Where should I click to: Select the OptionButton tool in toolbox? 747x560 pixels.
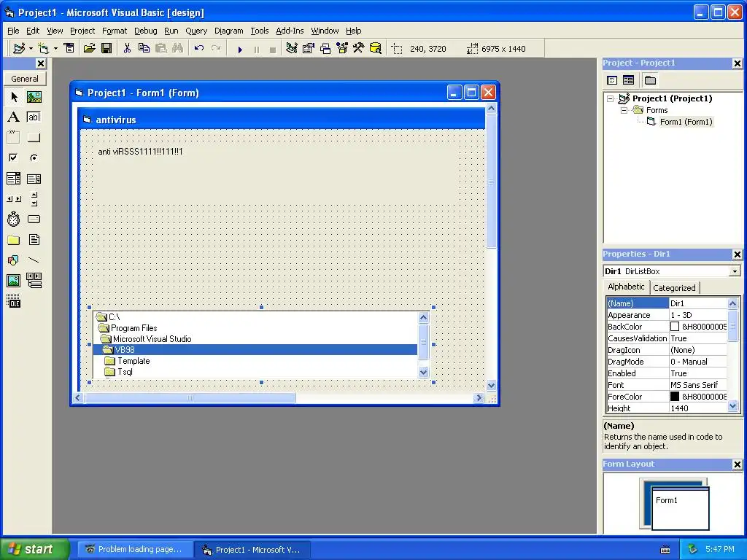tap(34, 157)
